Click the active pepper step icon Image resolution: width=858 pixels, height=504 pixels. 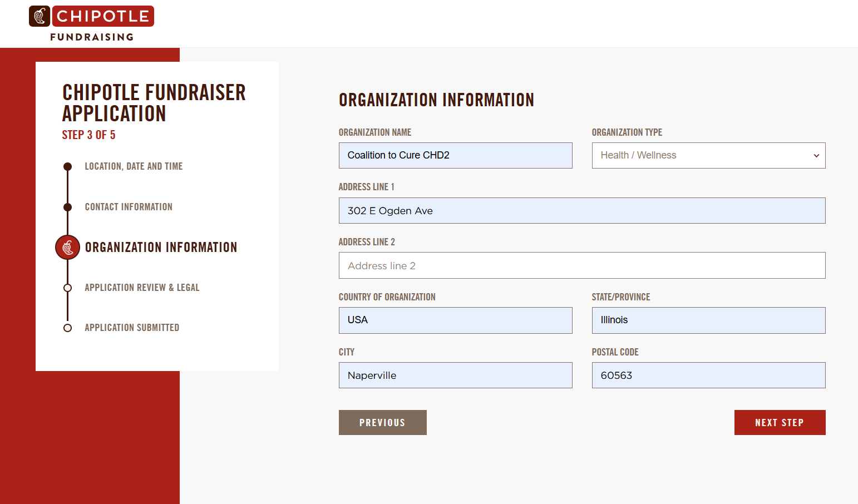tap(68, 248)
